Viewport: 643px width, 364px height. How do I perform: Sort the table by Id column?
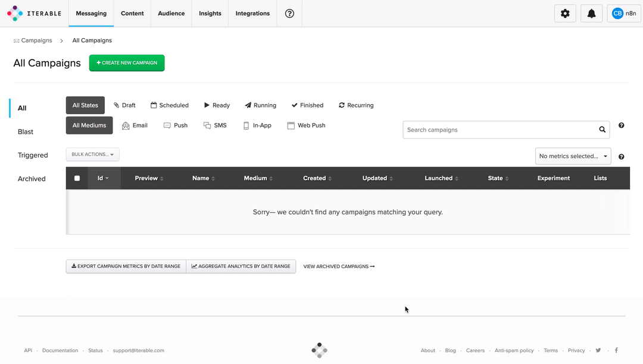click(104, 178)
